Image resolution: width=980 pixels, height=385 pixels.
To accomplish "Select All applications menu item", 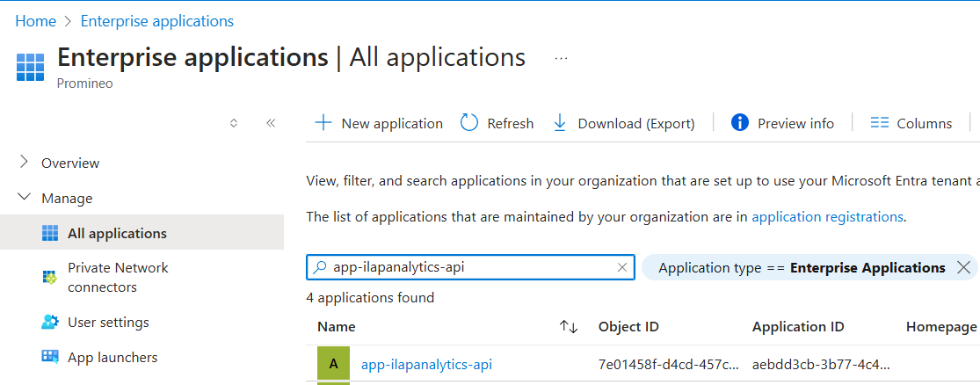I will (142, 233).
